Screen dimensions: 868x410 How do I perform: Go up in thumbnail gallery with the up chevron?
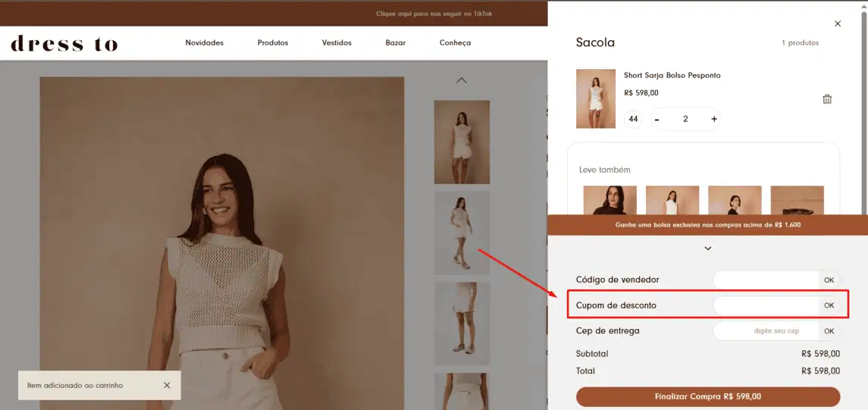tap(461, 80)
